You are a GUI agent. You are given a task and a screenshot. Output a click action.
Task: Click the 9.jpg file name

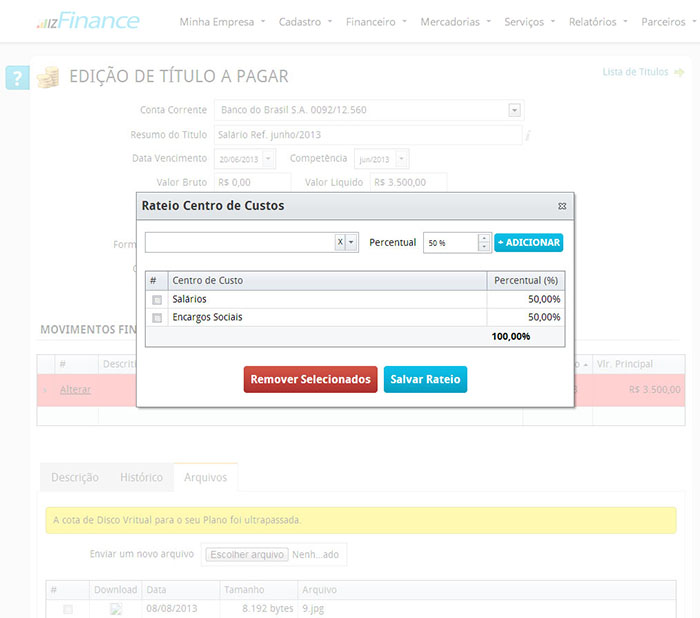pyautogui.click(x=313, y=609)
